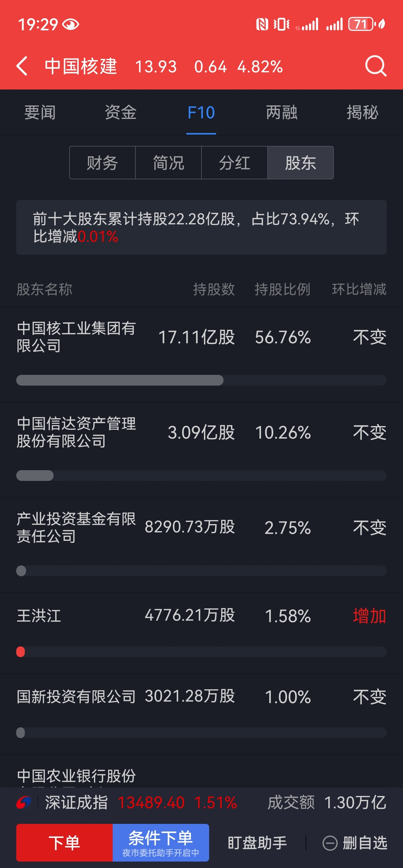
Task: Switch to the 分红 segment
Action: tap(234, 163)
